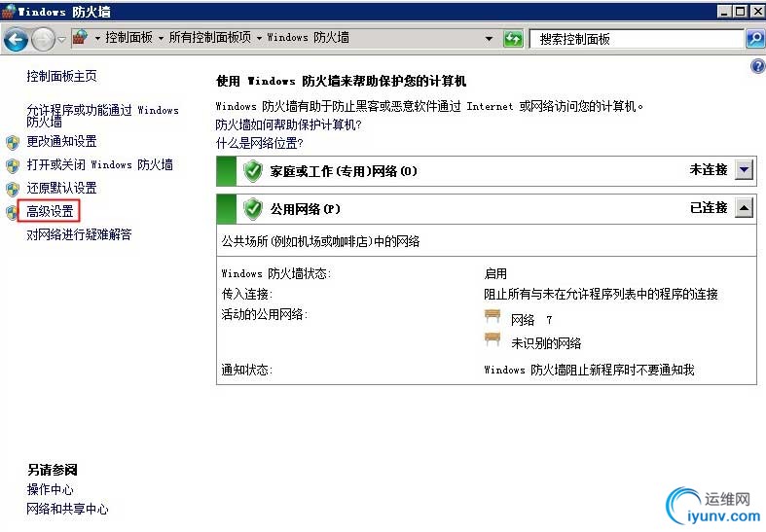
Task: Minimize the Windows 防火墙 window
Action: click(x=725, y=12)
